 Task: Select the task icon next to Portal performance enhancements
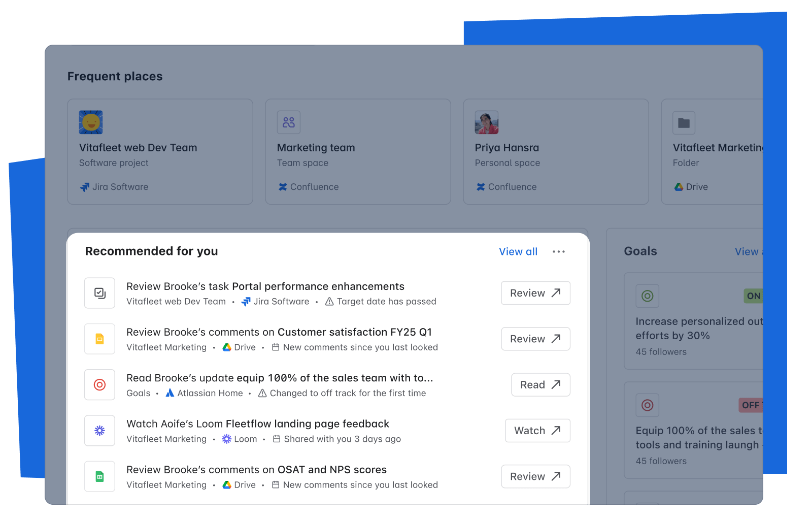(99, 293)
